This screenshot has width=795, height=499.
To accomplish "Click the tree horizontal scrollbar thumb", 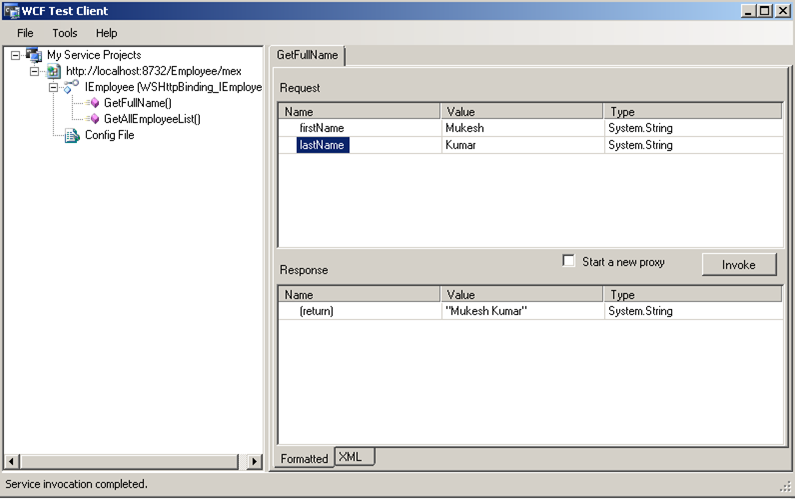I will click(x=129, y=461).
